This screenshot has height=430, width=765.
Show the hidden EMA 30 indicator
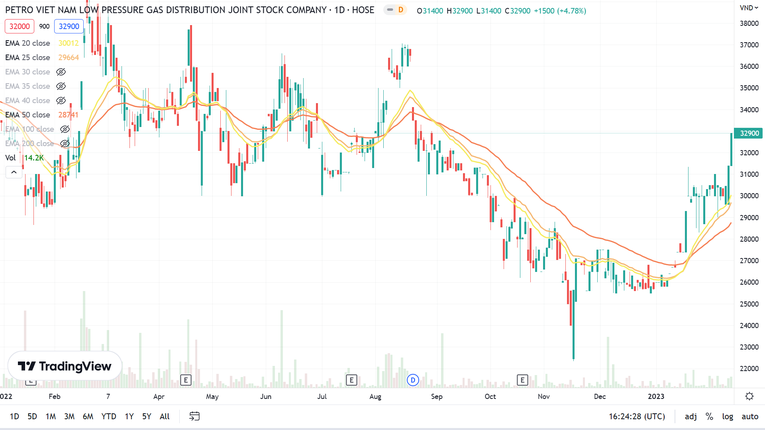[61, 72]
